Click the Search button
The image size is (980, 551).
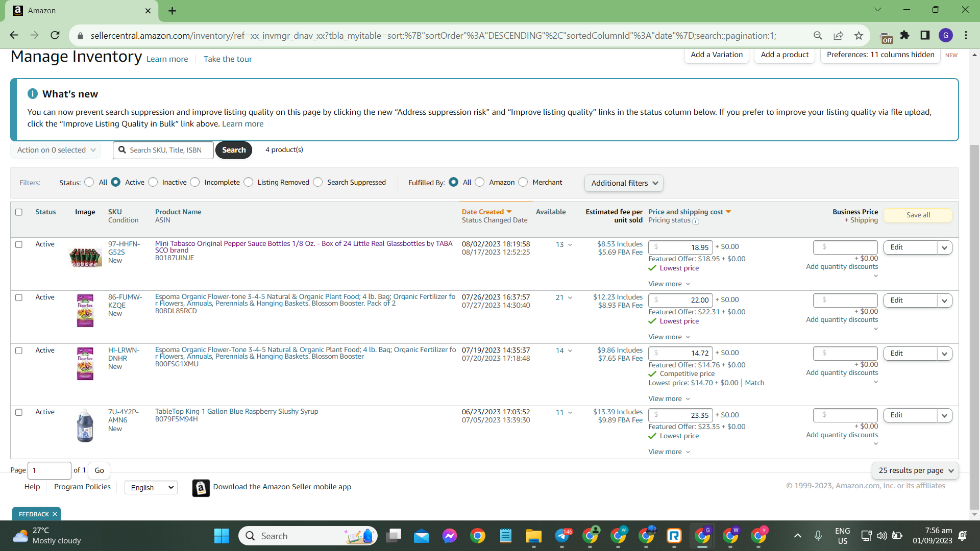click(234, 150)
